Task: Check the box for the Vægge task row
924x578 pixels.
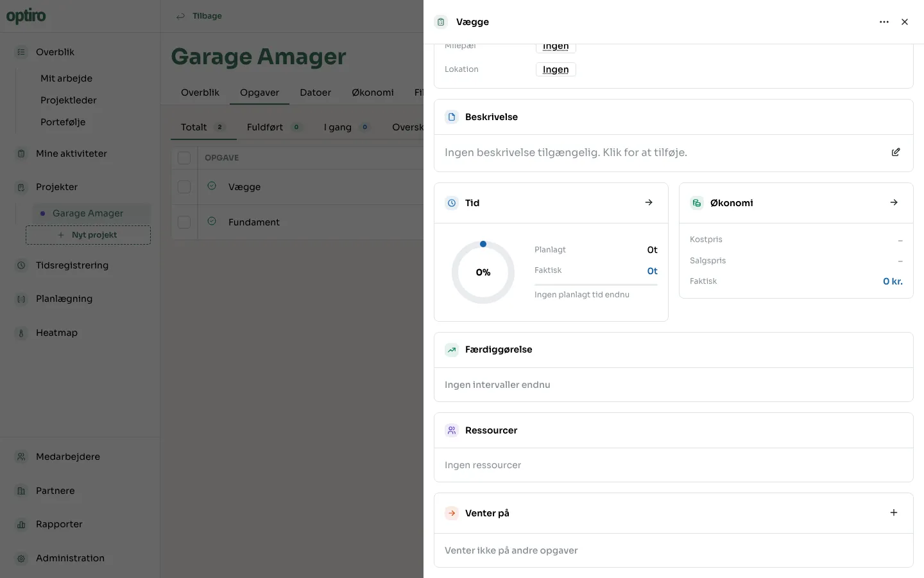Action: point(184,187)
